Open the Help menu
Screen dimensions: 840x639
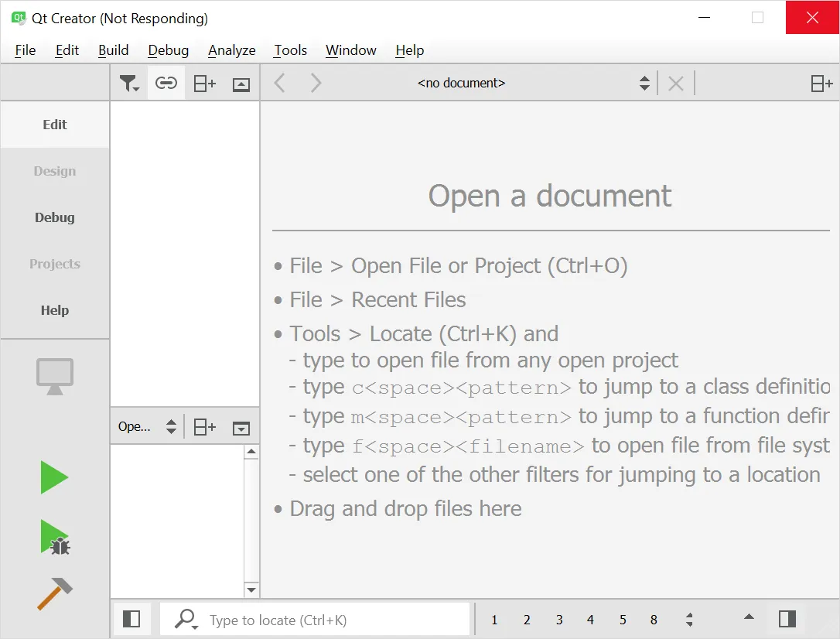tap(410, 50)
